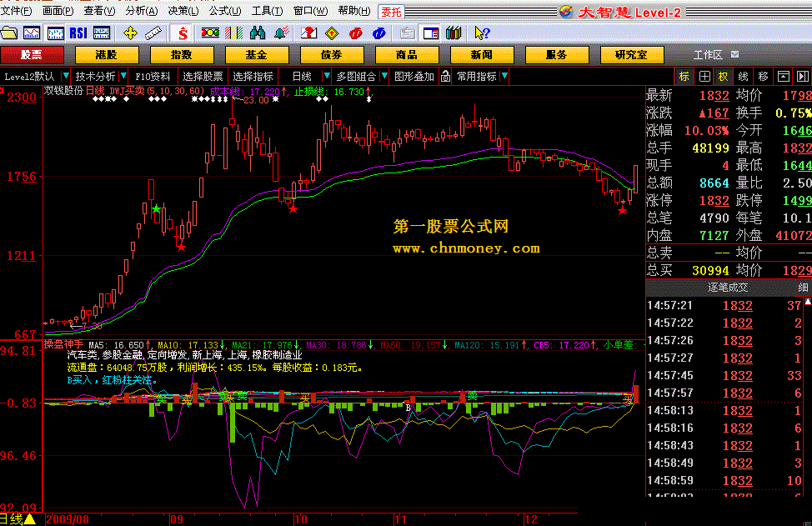
Task: Open the 公式(U) menu
Action: [x=225, y=11]
